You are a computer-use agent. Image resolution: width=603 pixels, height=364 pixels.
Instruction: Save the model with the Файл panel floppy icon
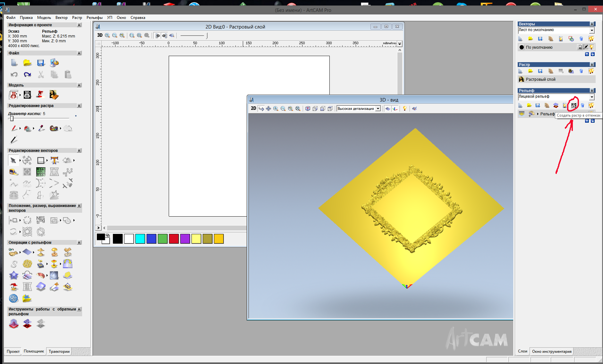coord(41,63)
